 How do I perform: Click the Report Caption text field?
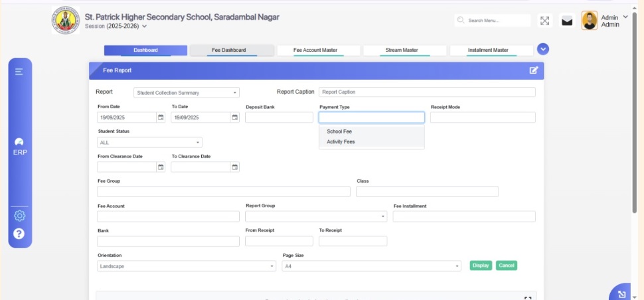(x=427, y=92)
